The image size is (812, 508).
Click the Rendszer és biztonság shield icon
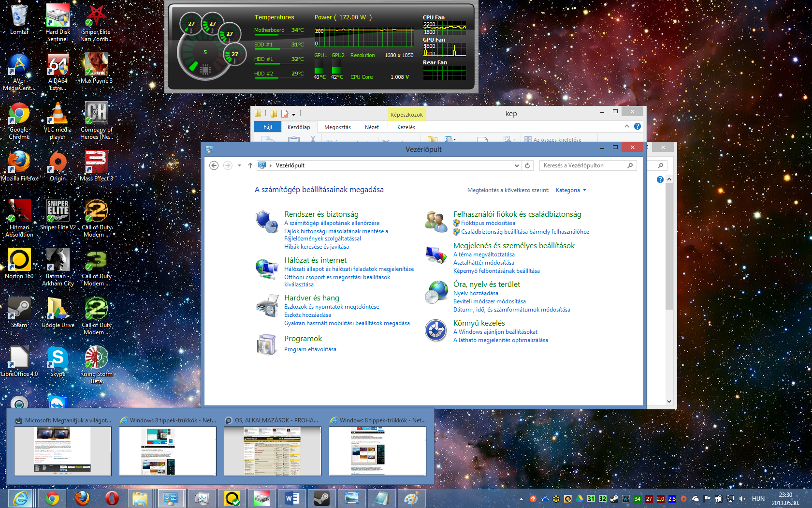point(266,222)
